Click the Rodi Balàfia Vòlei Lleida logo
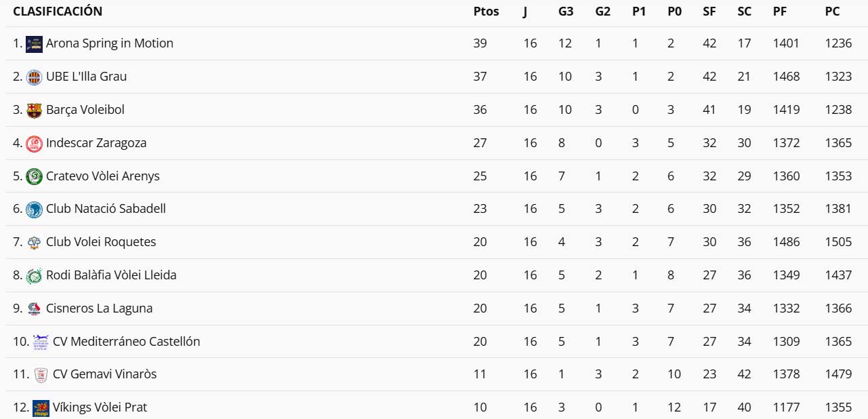This screenshot has width=868, height=419. click(34, 275)
